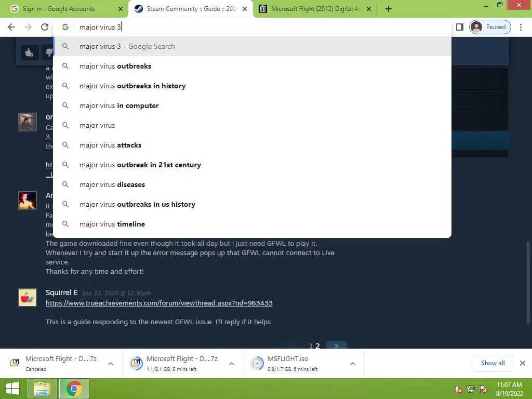This screenshot has width=532, height=399.
Task: Select suggestion 'major virus outbreaks in history'
Action: (x=252, y=86)
